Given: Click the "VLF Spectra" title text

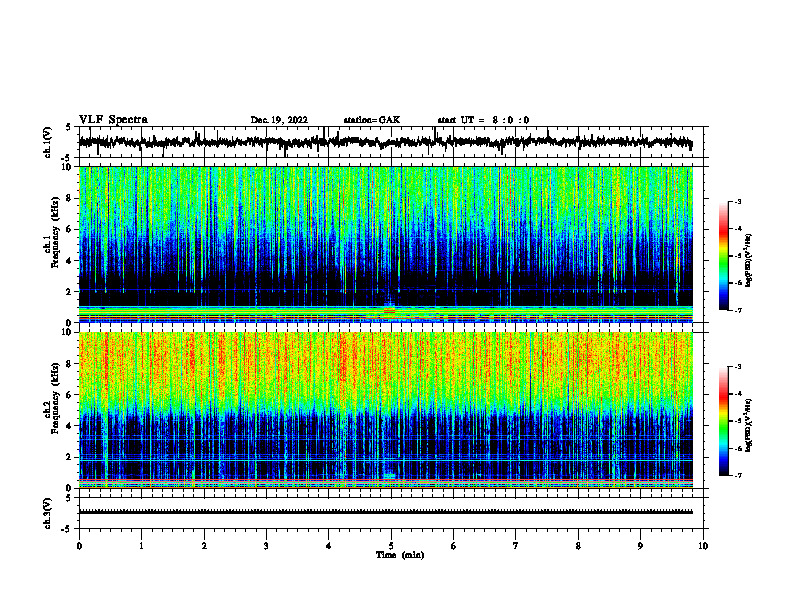Looking at the screenshot, I should click(x=113, y=120).
